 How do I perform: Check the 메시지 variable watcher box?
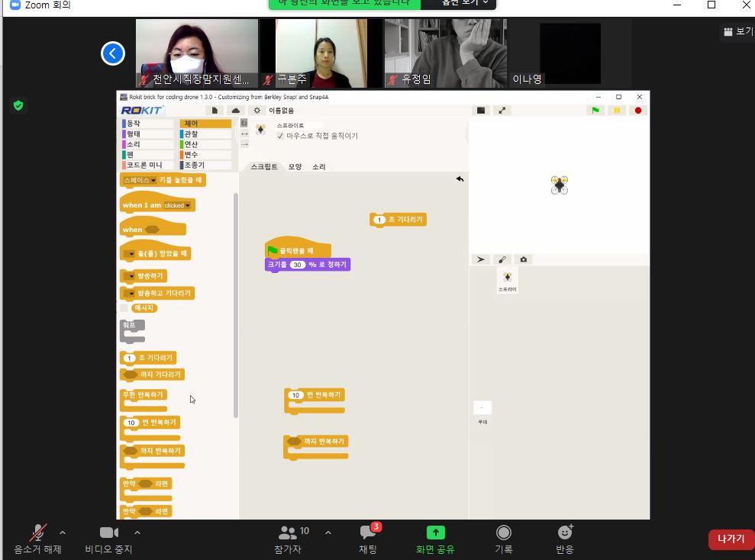[124, 308]
